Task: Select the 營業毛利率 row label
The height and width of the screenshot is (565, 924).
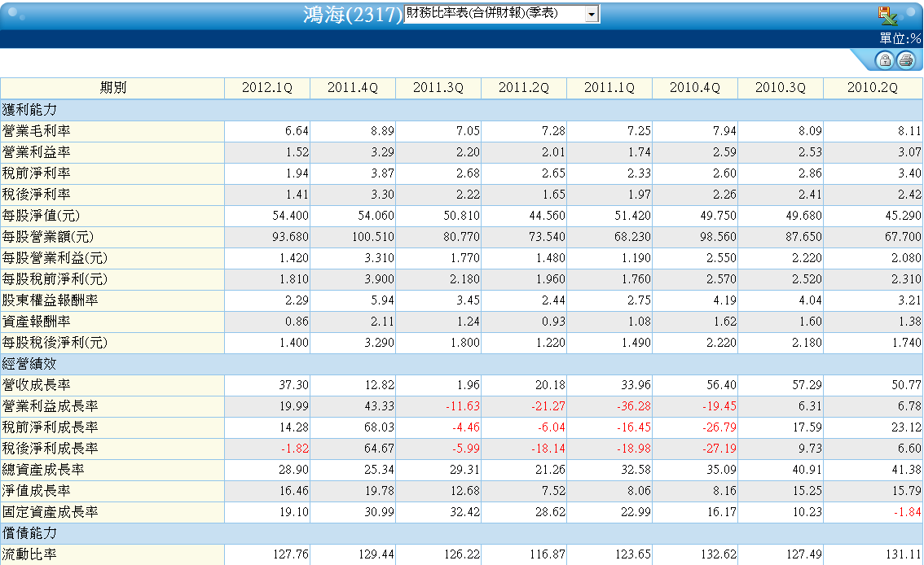Action: coord(37,130)
